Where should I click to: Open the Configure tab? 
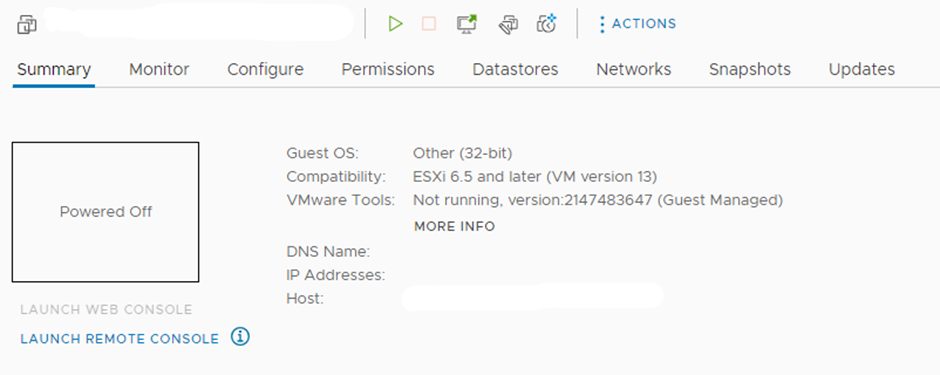pyautogui.click(x=266, y=69)
